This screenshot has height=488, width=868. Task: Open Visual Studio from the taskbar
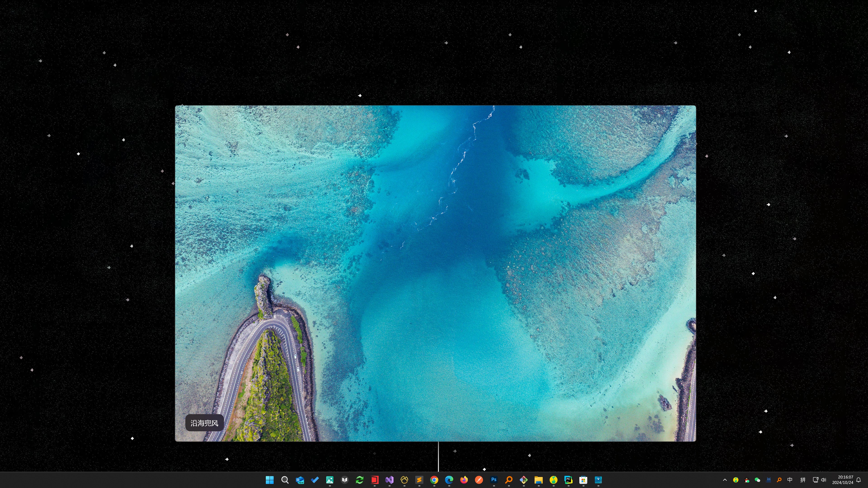(389, 480)
